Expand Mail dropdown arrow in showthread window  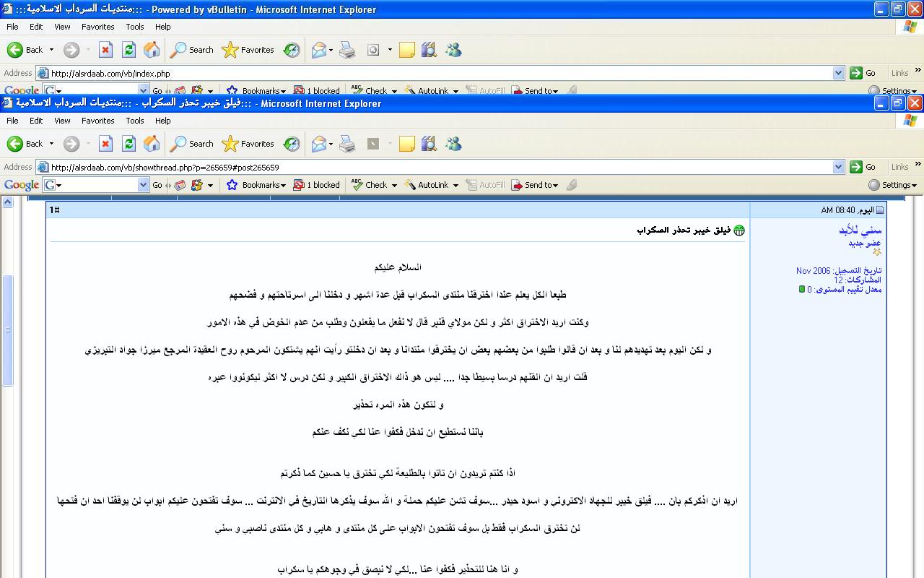pos(331,144)
